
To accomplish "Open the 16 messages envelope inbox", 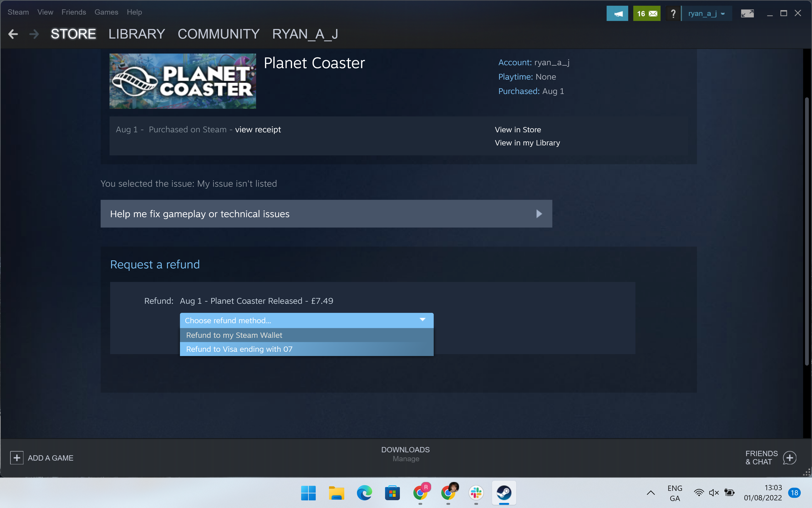I will click(x=647, y=13).
